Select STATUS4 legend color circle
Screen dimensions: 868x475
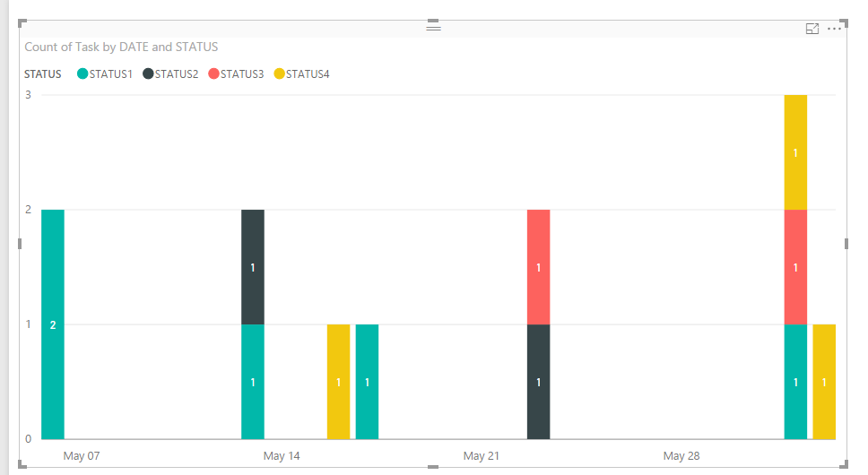coord(279,73)
